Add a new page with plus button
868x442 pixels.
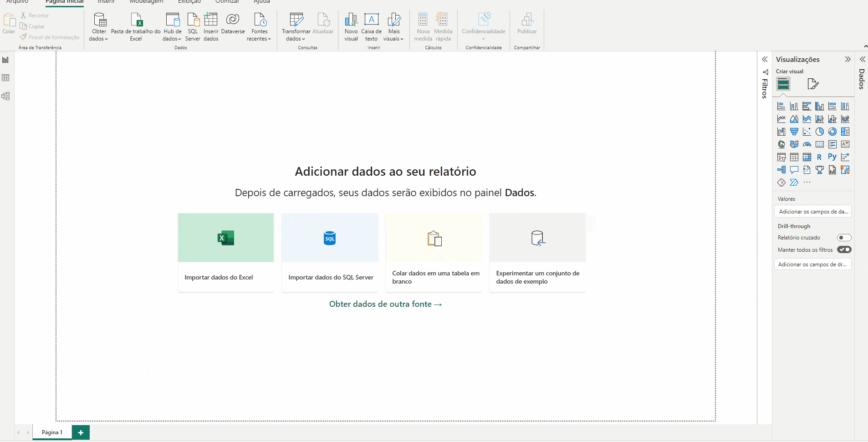point(81,432)
